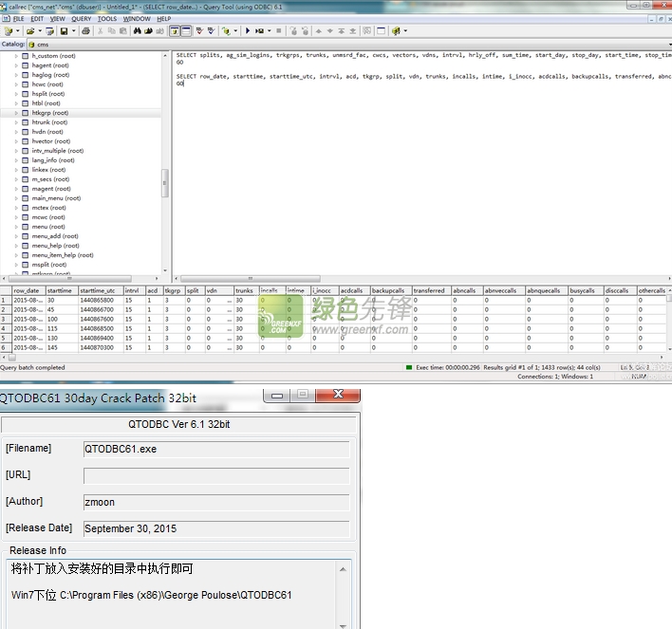Viewport: 672px width, 629px height.
Task: Select menu_add (root) in the tree
Action: click(55, 236)
